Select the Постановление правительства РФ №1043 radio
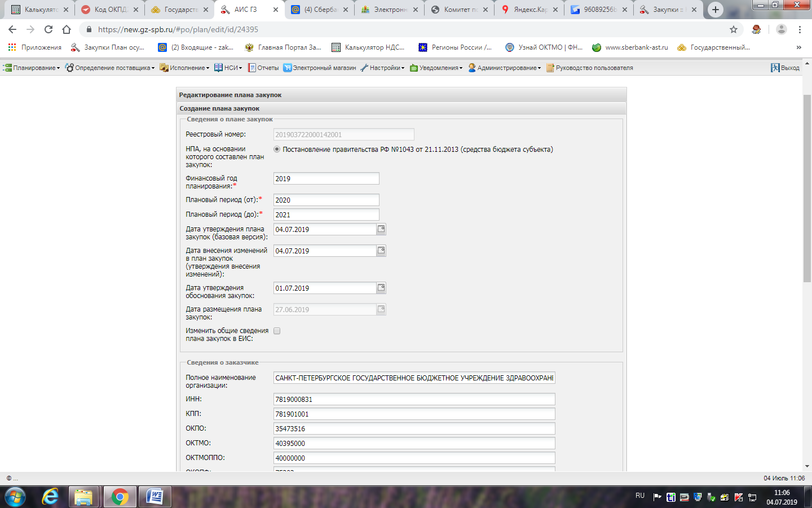Image resolution: width=812 pixels, height=508 pixels. [277, 150]
